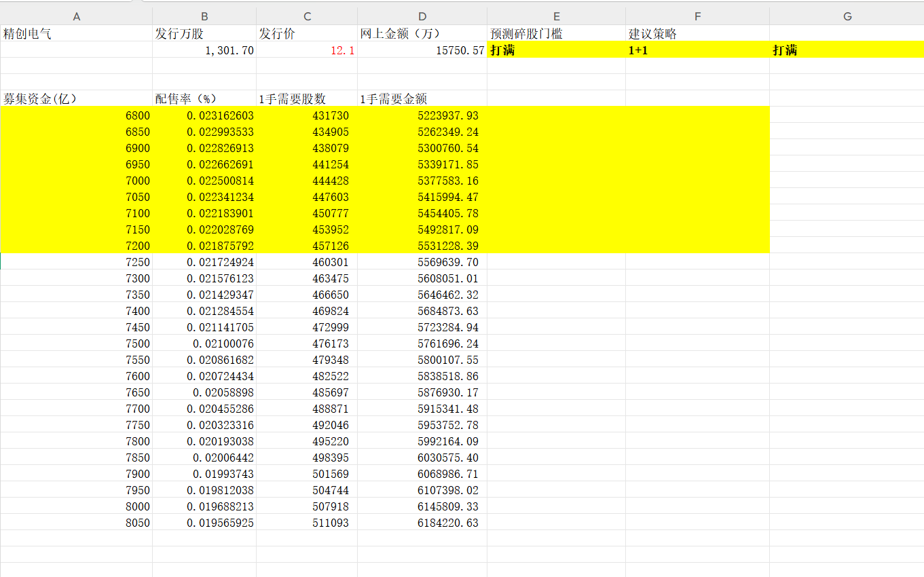Click the 发行价 header cell
Viewport: 924px width, 577px height.
pos(307,33)
